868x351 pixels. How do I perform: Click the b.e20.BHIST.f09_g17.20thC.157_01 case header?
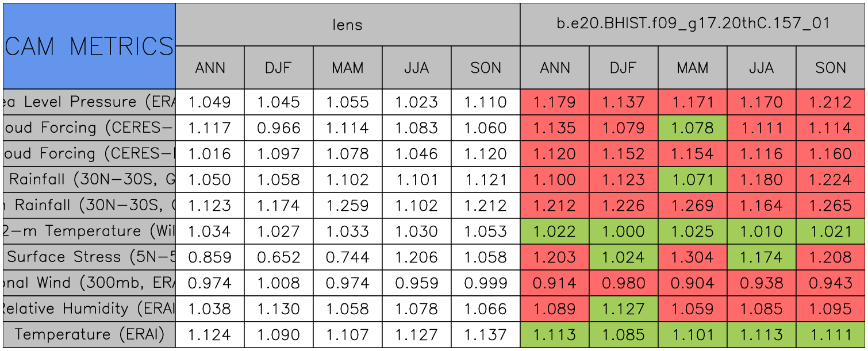pos(693,24)
